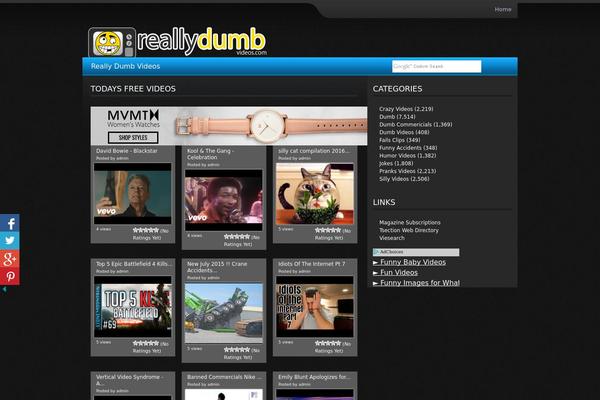
Task: Click the reallydumb videos logo
Action: [178, 42]
